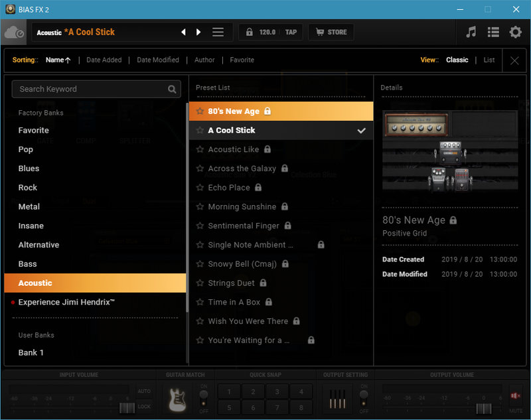Open the Output Setting sliders icon
531x420 pixels.
[337, 399]
